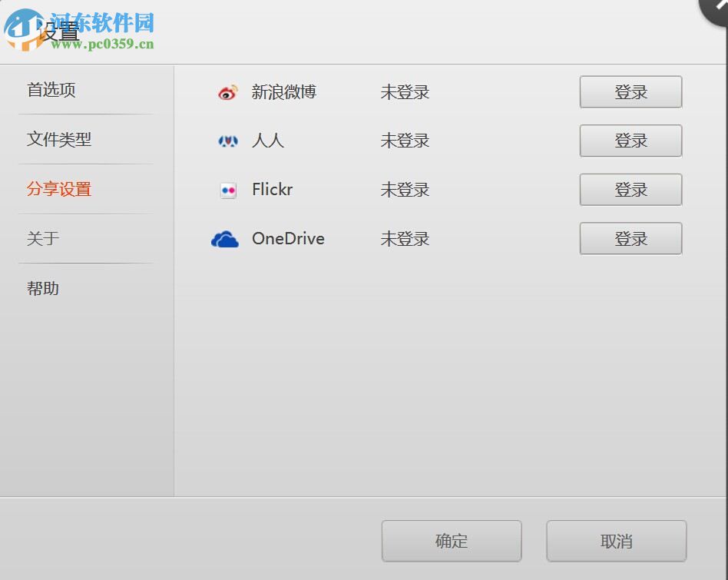Open the 帮助 section
Viewport: 728px width, 580px height.
coord(44,288)
